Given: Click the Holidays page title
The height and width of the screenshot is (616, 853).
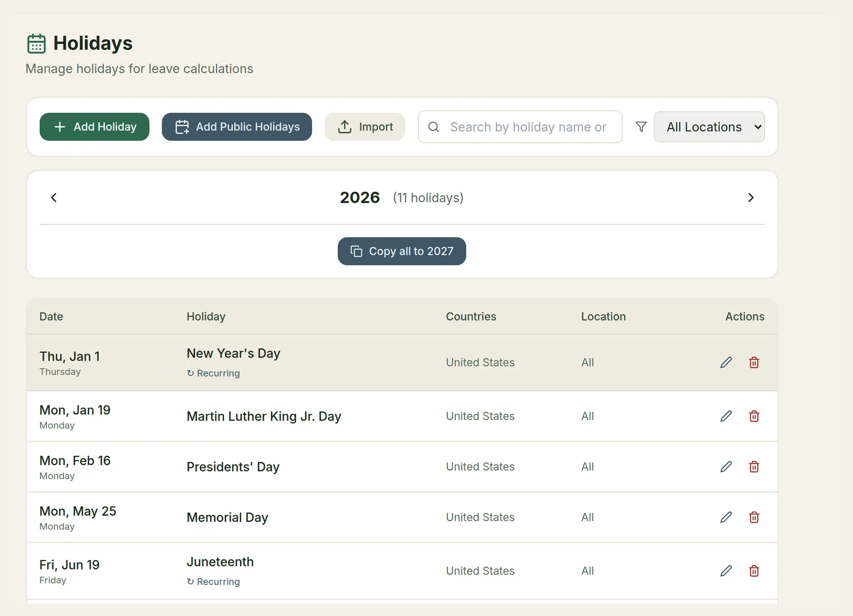Looking at the screenshot, I should (93, 43).
